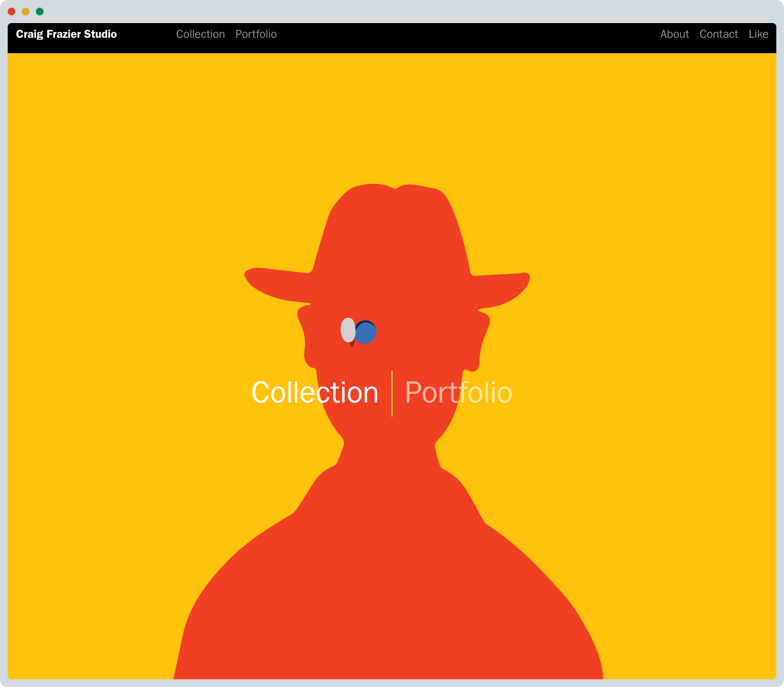Select the large Collection hero link
784x687 pixels.
314,392
